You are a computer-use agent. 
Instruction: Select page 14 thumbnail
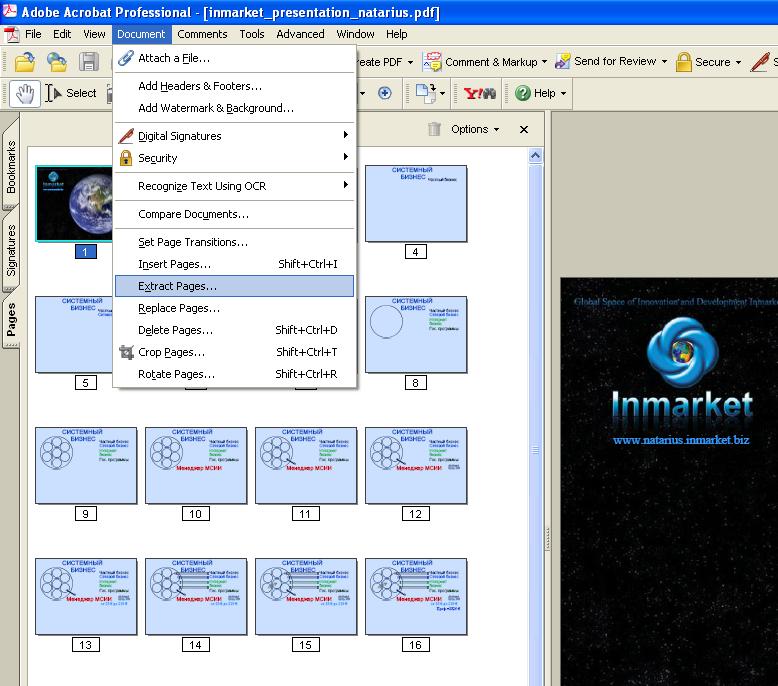click(x=196, y=597)
